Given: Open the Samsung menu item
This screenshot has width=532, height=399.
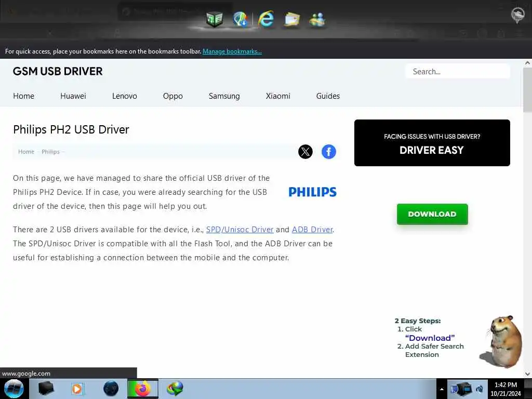Looking at the screenshot, I should (x=224, y=96).
